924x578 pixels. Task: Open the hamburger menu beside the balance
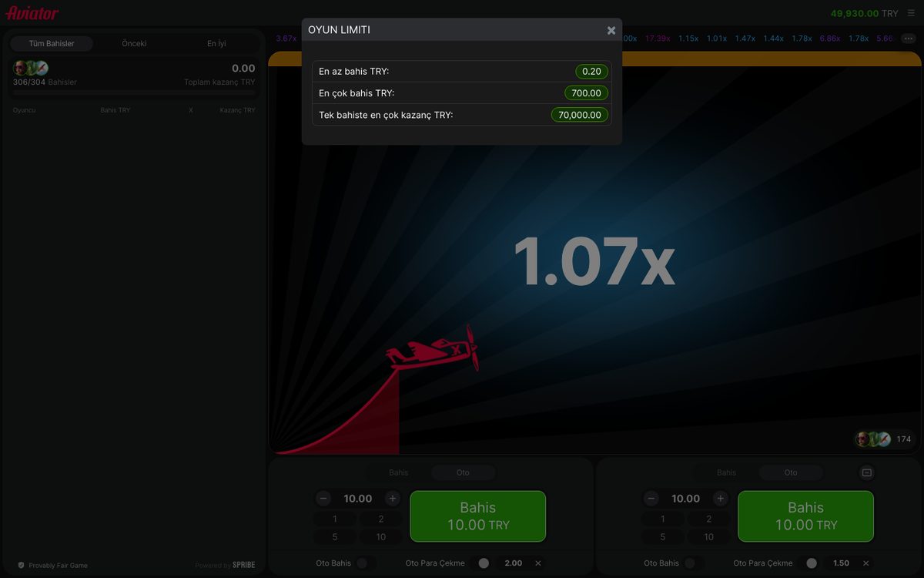(x=911, y=13)
